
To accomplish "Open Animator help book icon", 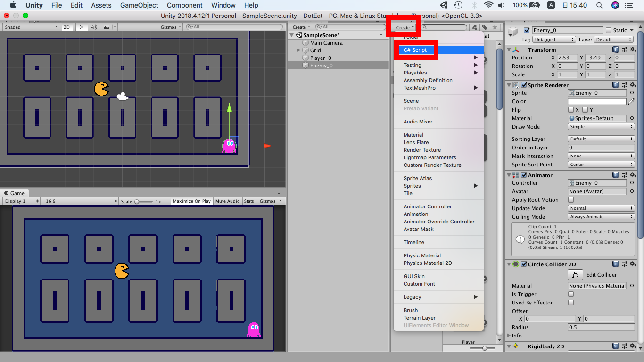I will [x=616, y=175].
